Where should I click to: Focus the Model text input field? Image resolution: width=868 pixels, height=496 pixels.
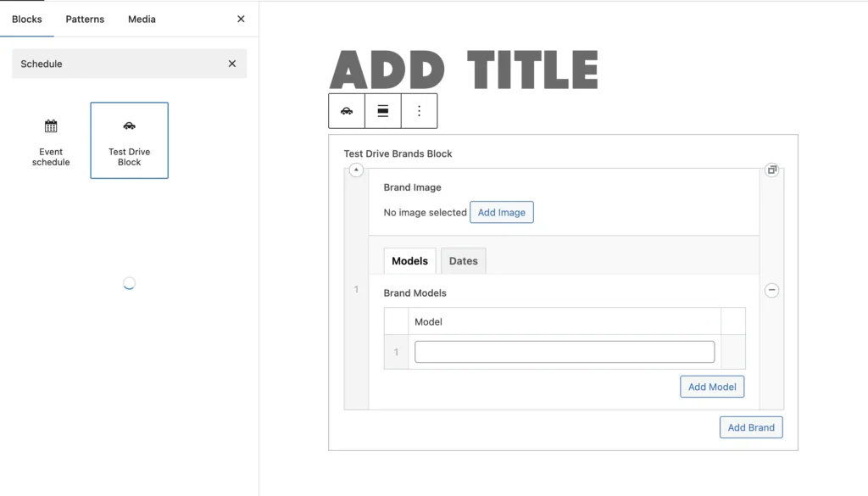click(565, 352)
